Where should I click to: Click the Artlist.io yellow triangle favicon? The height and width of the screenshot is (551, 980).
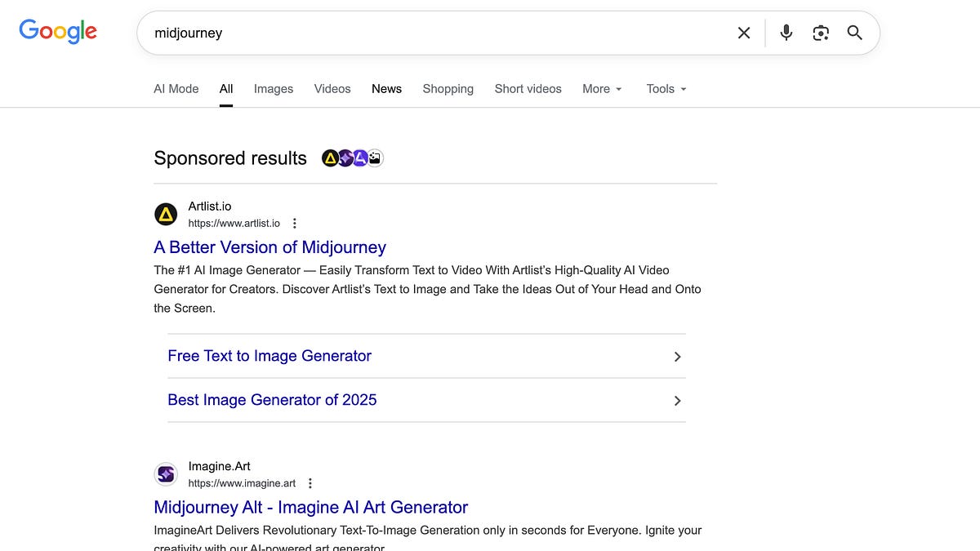(x=166, y=215)
